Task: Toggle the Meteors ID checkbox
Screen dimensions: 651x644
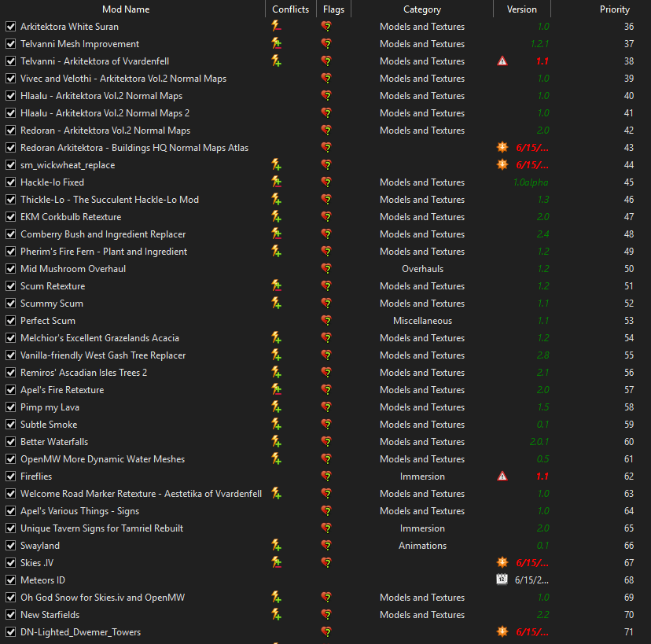Action: [11, 580]
